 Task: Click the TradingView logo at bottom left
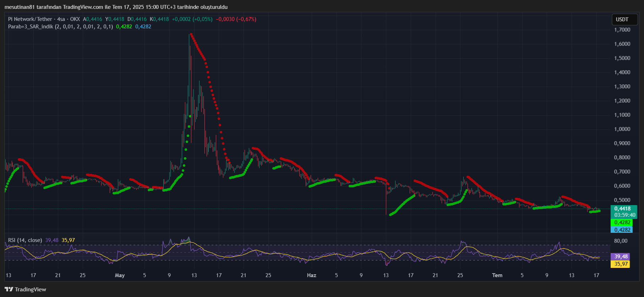pos(26,289)
